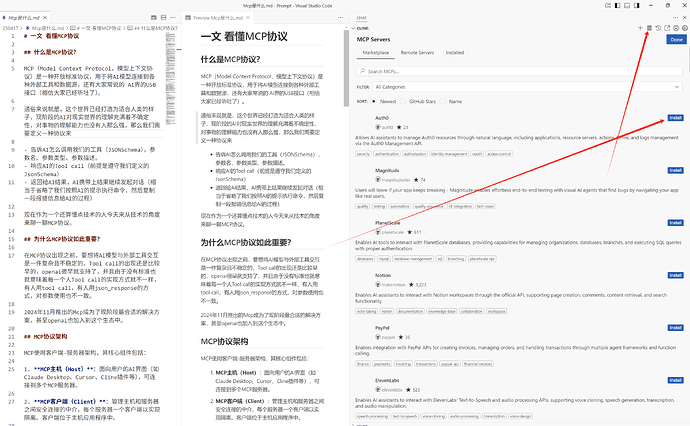
Task: Open the All Categories filter dropdown
Action: (527, 87)
